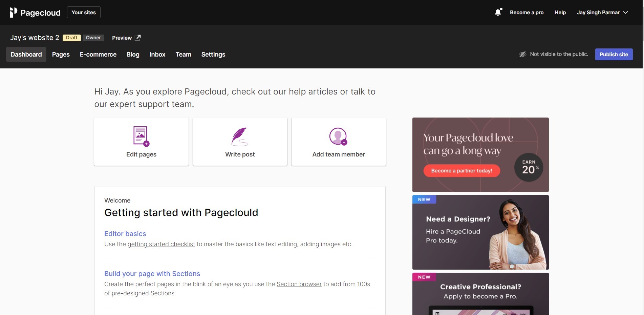Image resolution: width=644 pixels, height=315 pixels.
Task: Click the Pagecloud logo icon
Action: click(14, 13)
